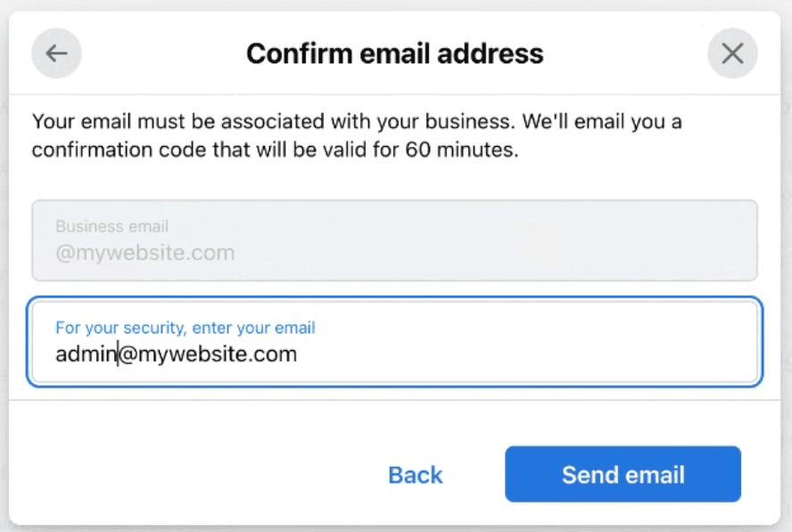Click the confirmation code instruction text

pos(357,135)
